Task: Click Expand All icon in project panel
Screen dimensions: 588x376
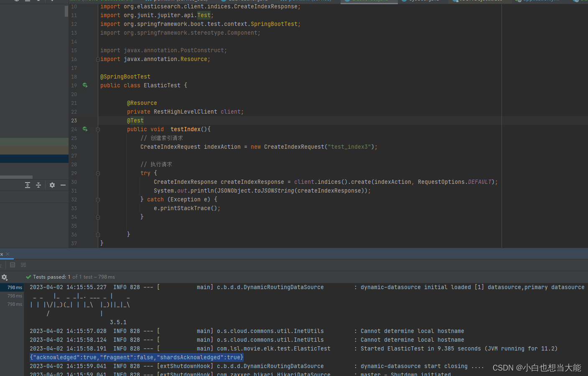Action: [x=28, y=185]
